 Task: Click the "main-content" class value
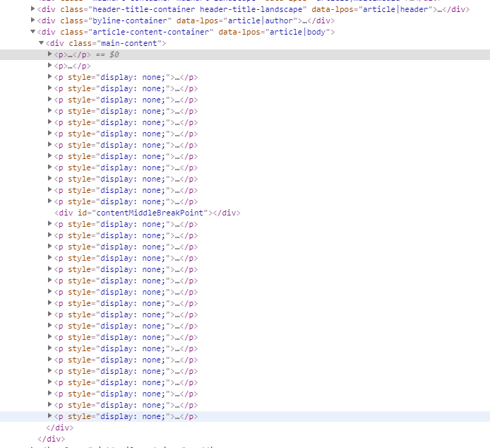pos(136,43)
